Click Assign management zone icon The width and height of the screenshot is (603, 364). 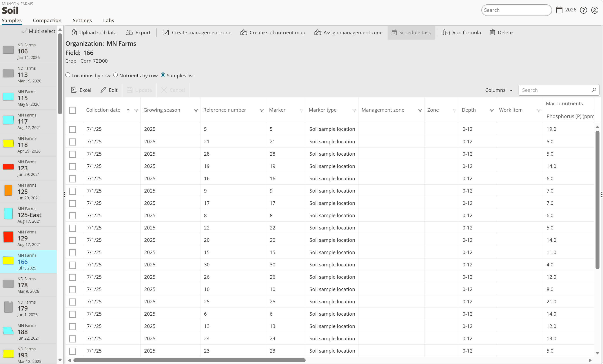[317, 33]
